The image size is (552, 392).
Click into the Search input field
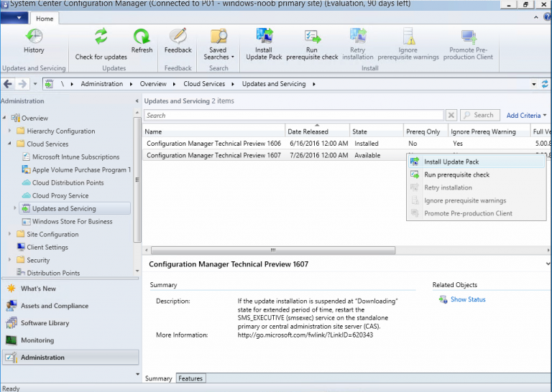pyautogui.click(x=293, y=116)
